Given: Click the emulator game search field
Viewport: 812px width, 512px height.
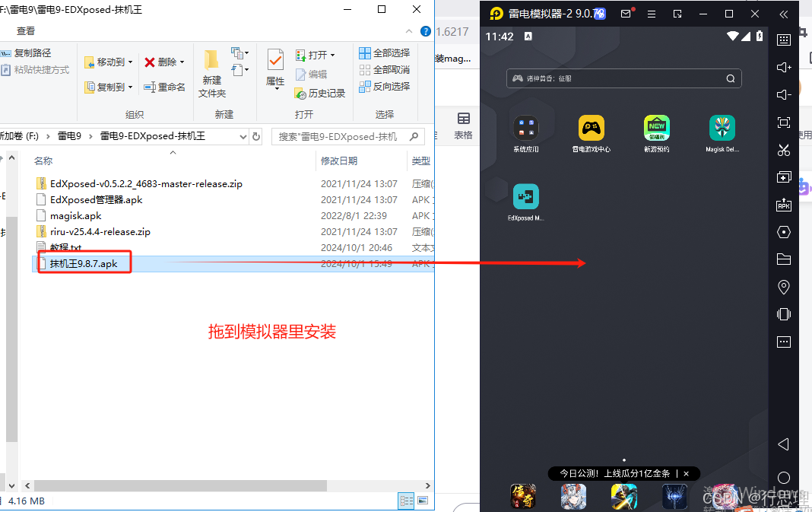Looking at the screenshot, I should tap(623, 79).
